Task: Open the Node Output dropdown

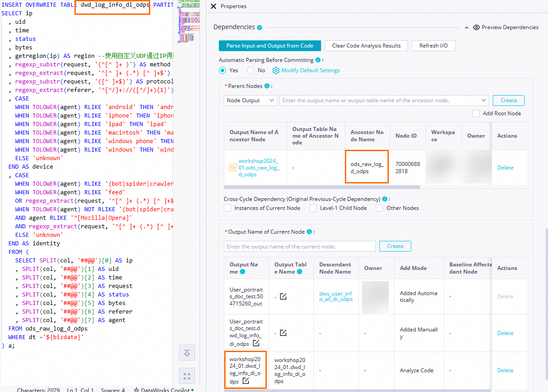Action: tap(251, 100)
